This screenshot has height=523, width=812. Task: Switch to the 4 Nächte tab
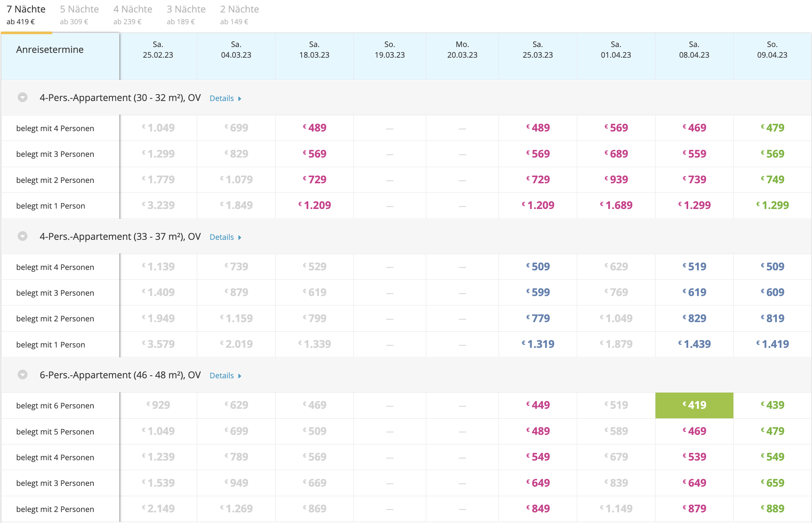point(133,15)
